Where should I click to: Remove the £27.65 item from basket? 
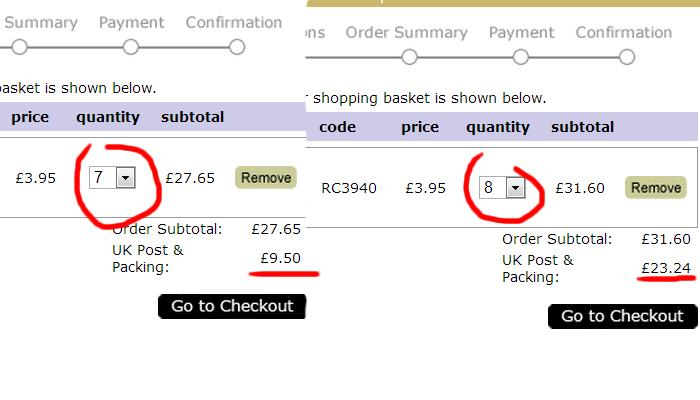(266, 178)
